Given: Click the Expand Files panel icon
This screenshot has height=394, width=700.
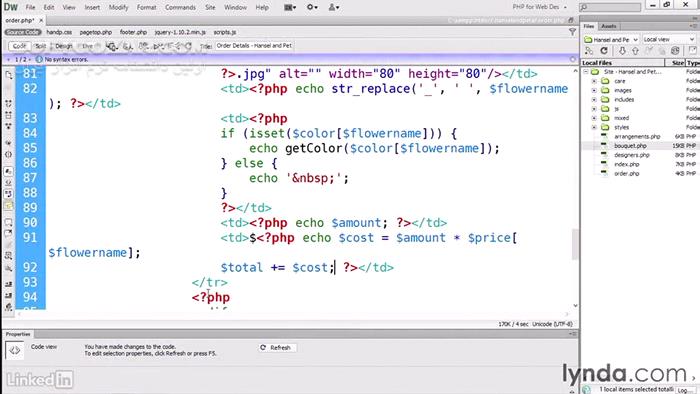Looking at the screenshot, I should (692, 51).
